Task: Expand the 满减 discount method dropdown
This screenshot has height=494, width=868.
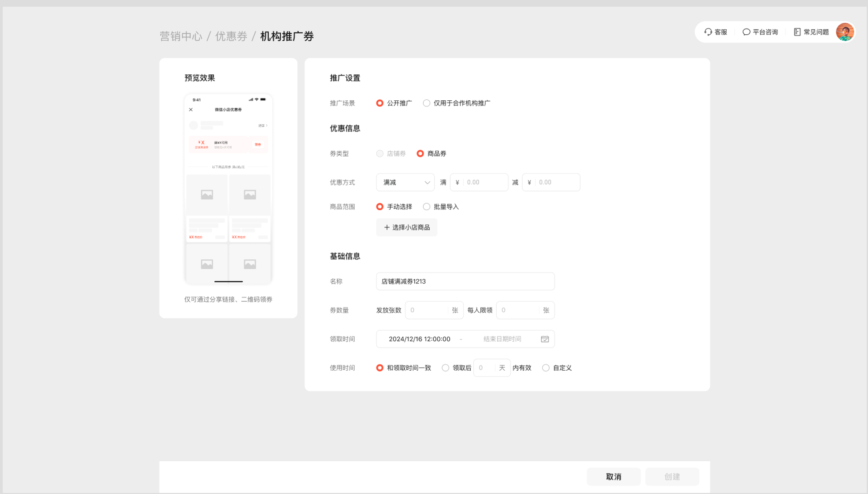Action: point(405,183)
